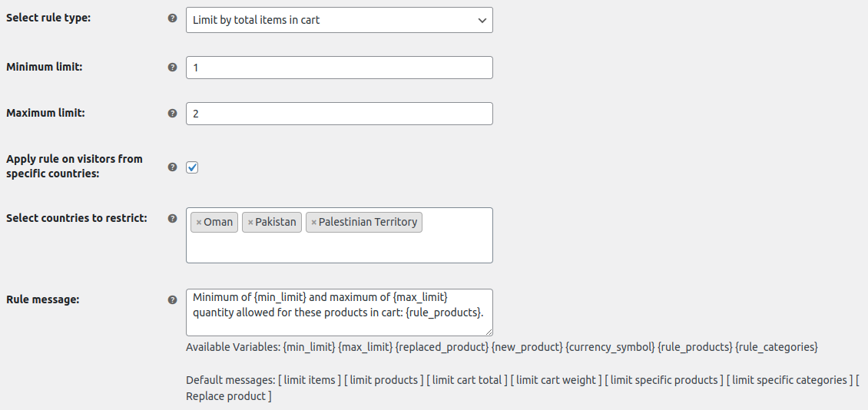Remove Pakistan tag from country list
Screen dimensions: 868x410
[250, 223]
